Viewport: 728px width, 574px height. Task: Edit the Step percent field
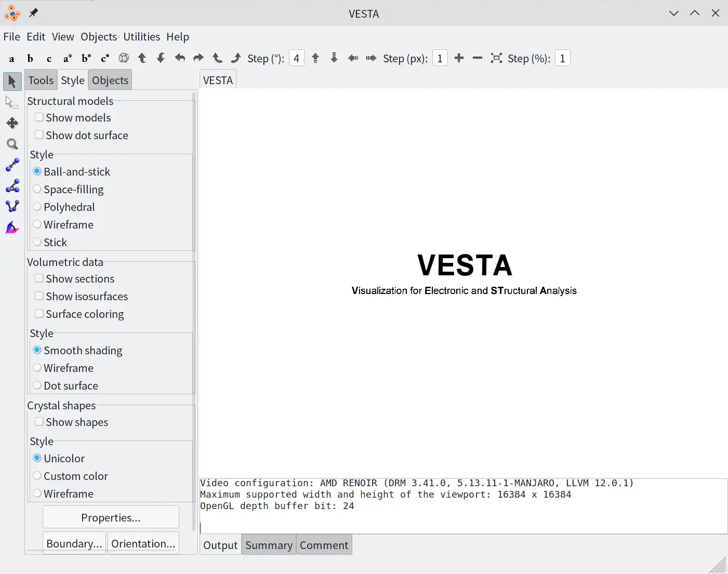(x=562, y=58)
